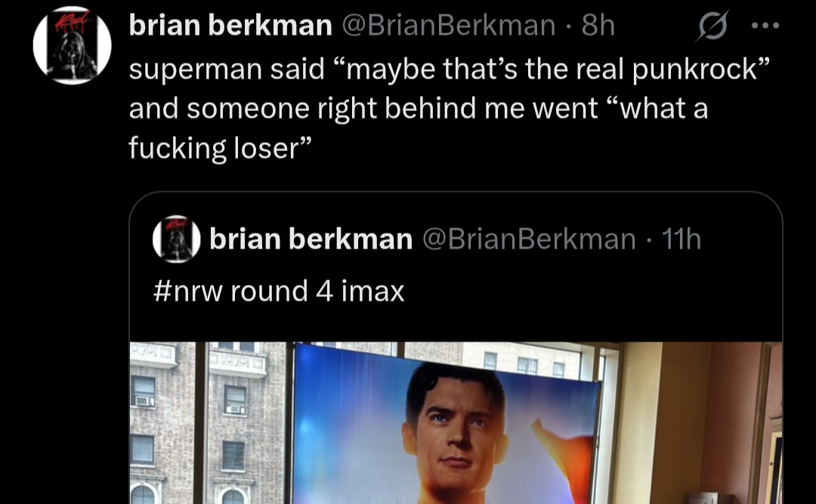Open the 11h timestamp of the quoted tweet
Viewport: 816px width, 504px height.
(682, 239)
